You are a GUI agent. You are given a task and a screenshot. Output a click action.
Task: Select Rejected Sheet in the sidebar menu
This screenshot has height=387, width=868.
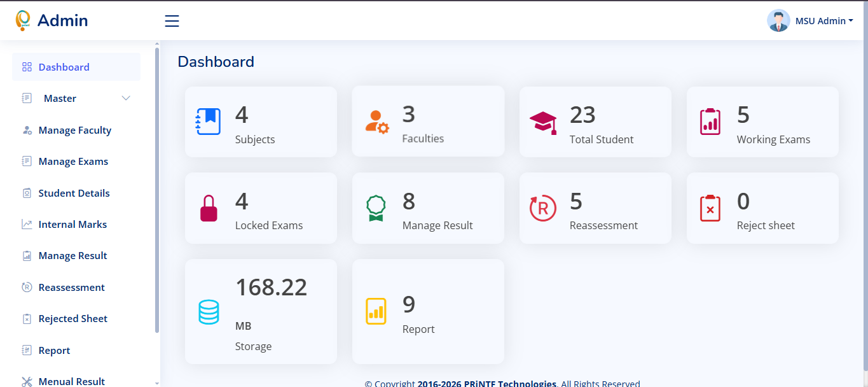(72, 318)
